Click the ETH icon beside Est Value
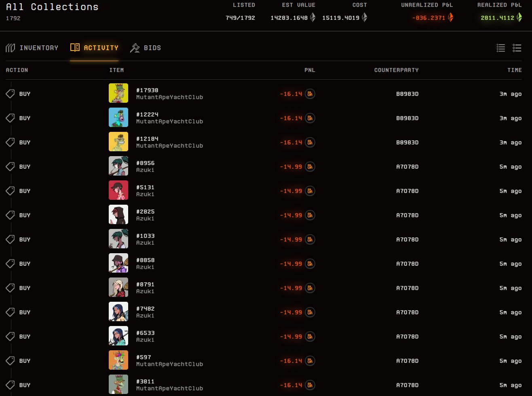Image resolution: width=532 pixels, height=396 pixels. click(312, 17)
